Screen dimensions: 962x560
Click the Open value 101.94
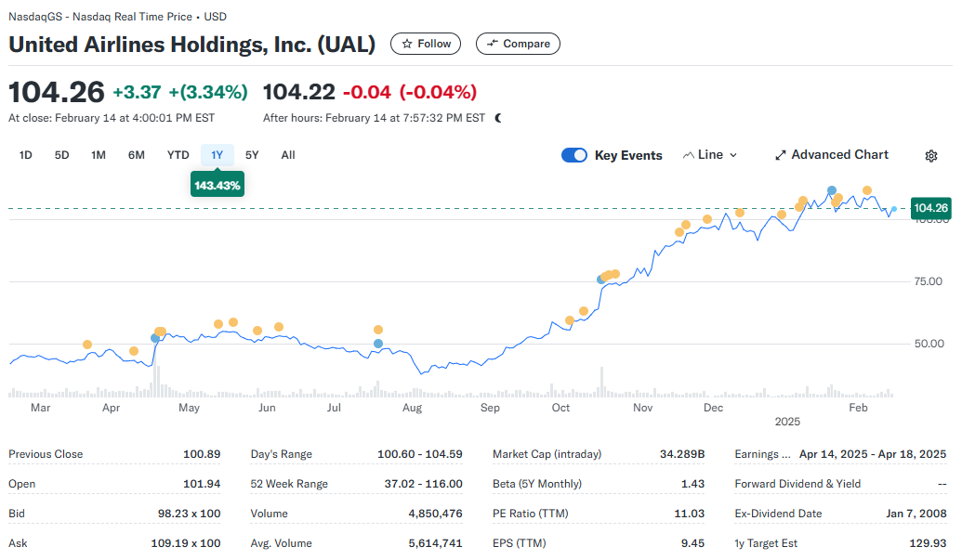(x=202, y=484)
